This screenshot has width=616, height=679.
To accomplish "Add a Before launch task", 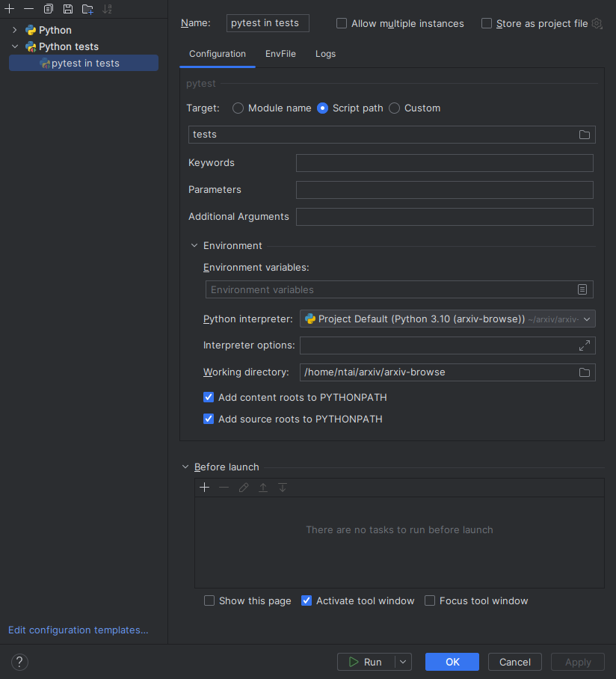I will click(205, 488).
